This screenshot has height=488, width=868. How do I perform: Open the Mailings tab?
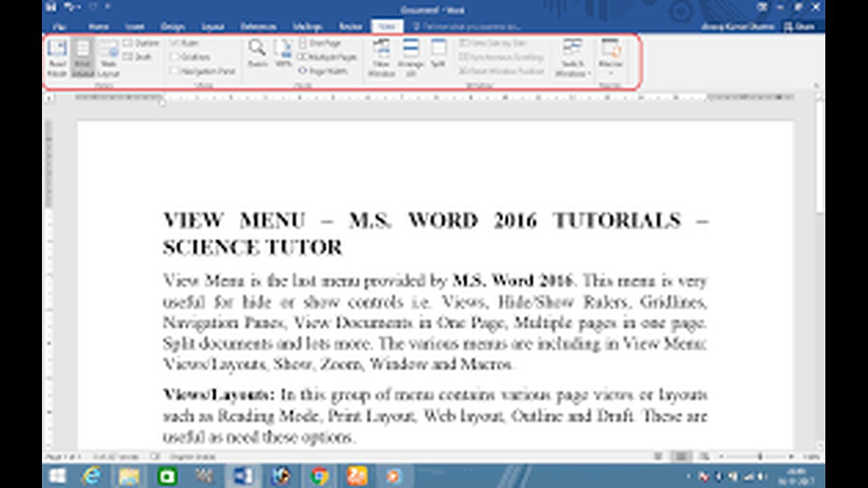coord(307,26)
